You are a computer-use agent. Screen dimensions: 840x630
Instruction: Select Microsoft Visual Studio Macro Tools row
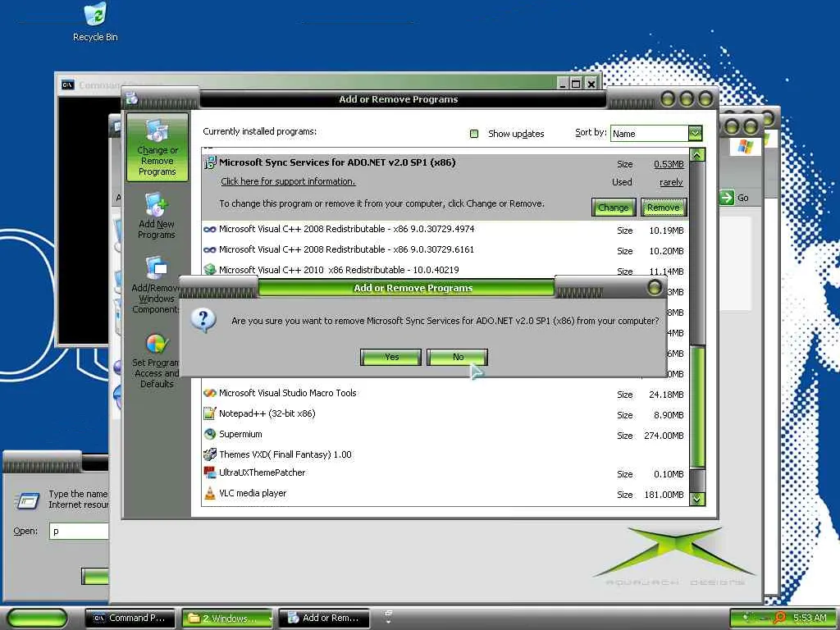pos(445,393)
